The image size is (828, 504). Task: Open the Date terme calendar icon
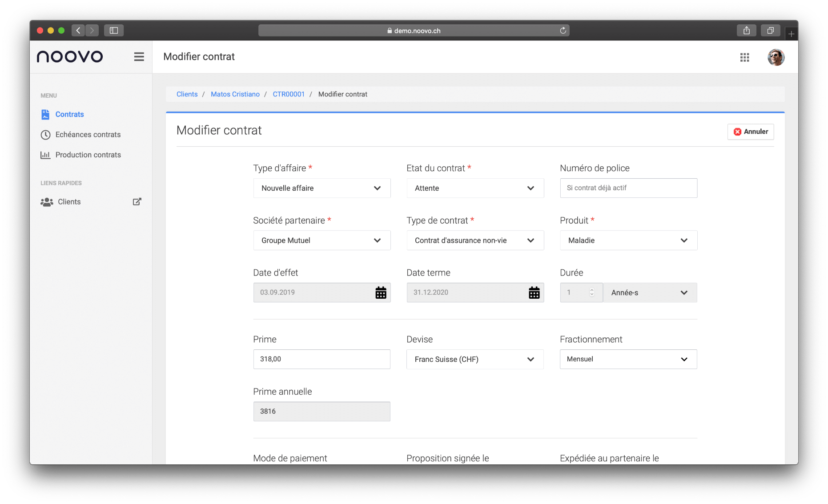(534, 292)
